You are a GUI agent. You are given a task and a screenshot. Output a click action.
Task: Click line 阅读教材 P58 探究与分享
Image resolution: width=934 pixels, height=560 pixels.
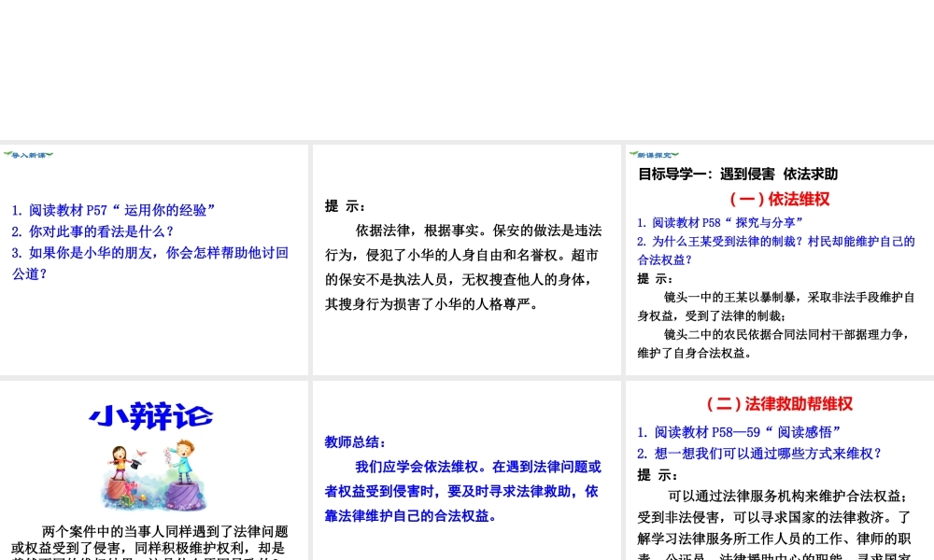tap(717, 223)
